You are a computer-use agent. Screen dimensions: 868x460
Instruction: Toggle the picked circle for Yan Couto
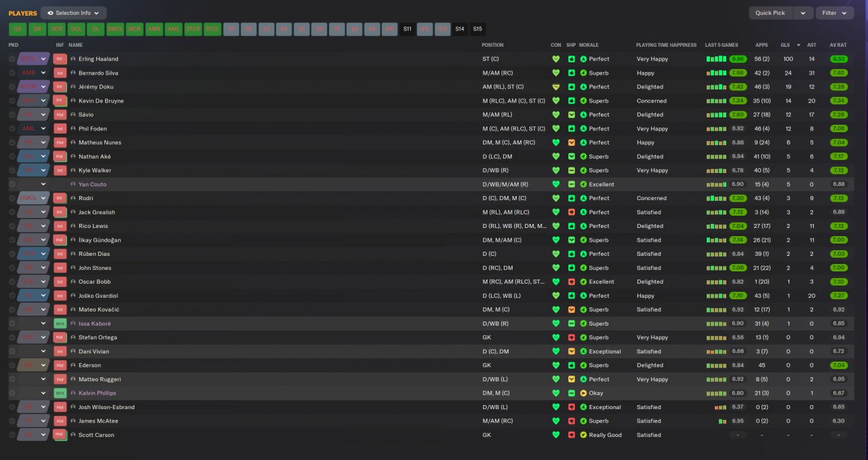click(x=12, y=185)
